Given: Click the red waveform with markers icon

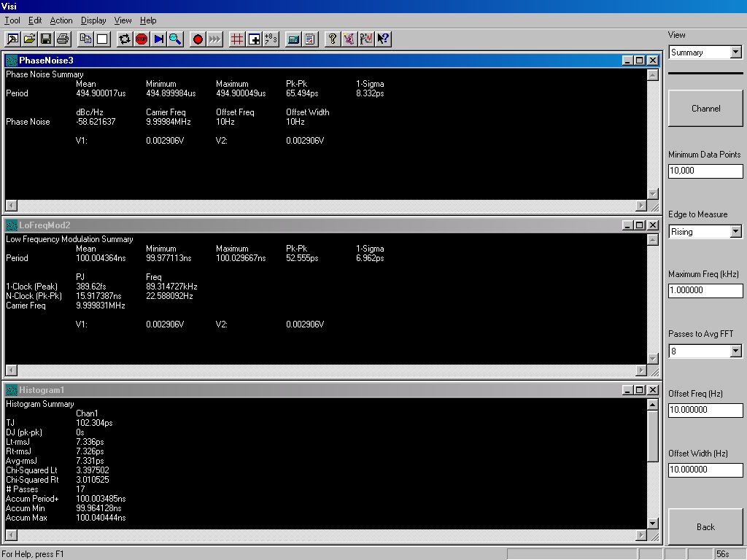Looking at the screenshot, I should [x=366, y=39].
